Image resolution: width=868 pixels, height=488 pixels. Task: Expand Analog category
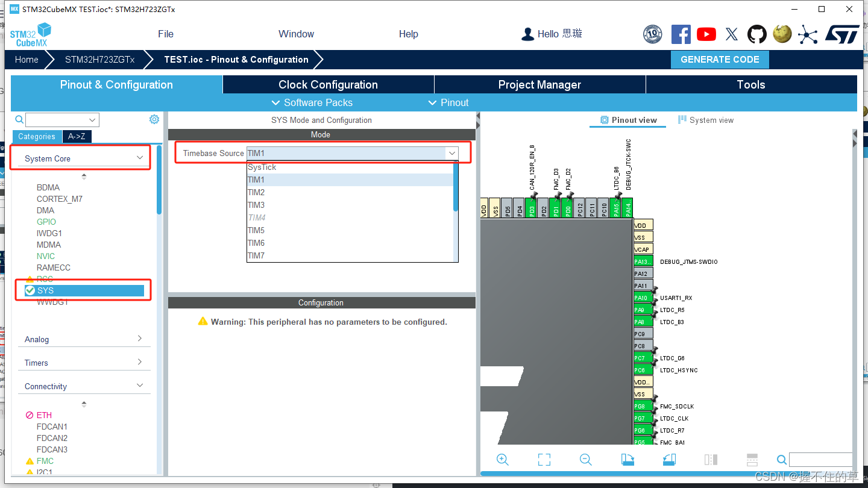coord(84,339)
